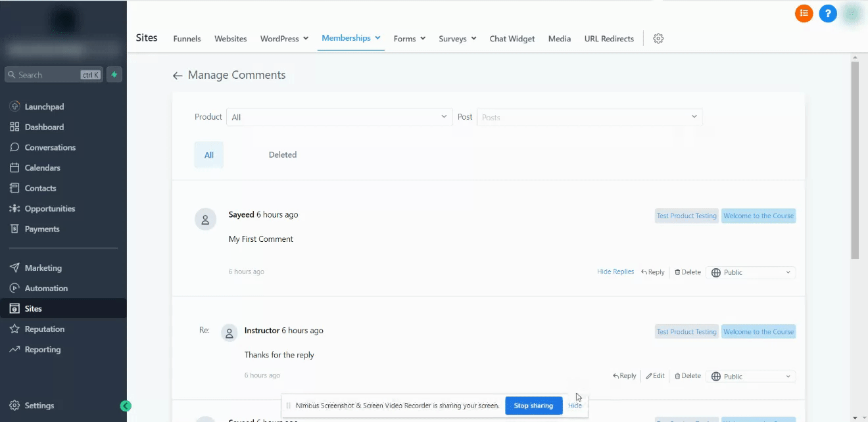Click the 'My First Comment' text

click(261, 239)
